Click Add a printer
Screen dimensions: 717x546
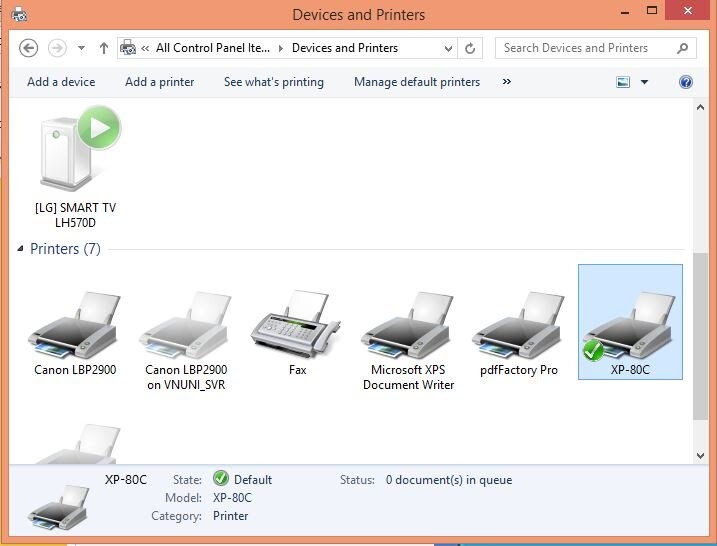coord(160,82)
